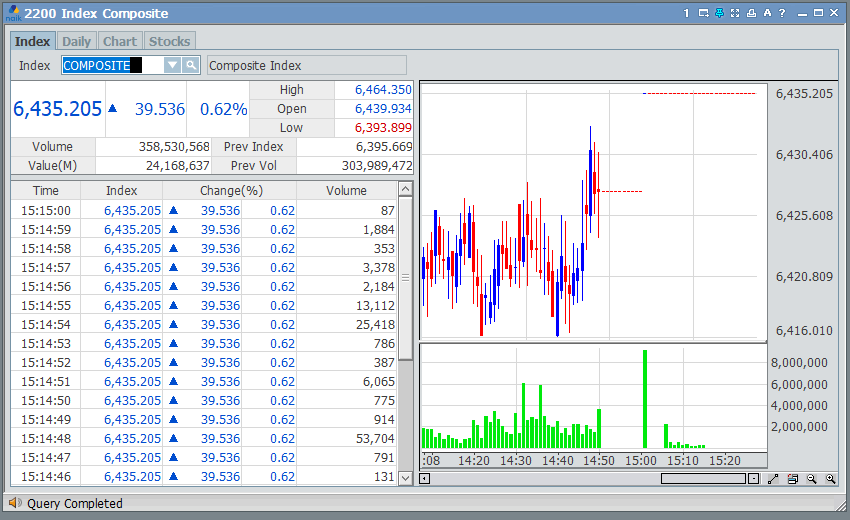Click the index search magnifier button

pos(191,65)
